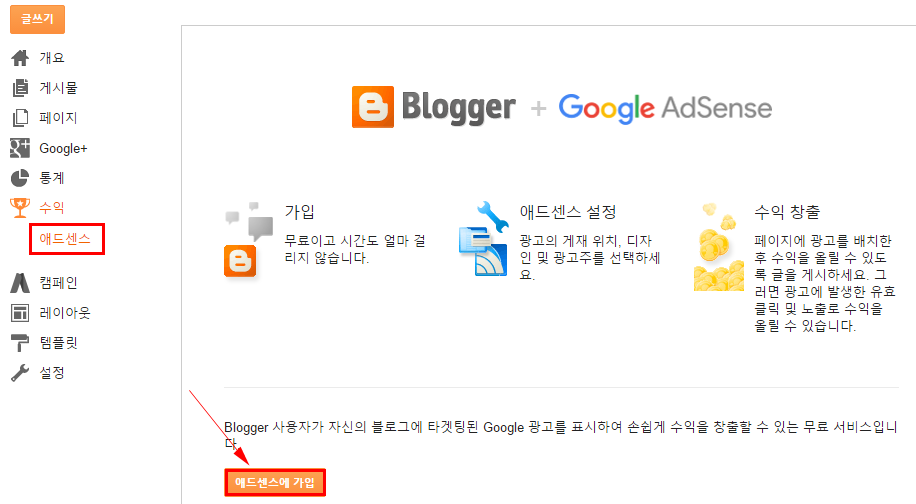916x504 pixels.
Task: Click the 애드센스에 가입 button
Action: [x=275, y=482]
